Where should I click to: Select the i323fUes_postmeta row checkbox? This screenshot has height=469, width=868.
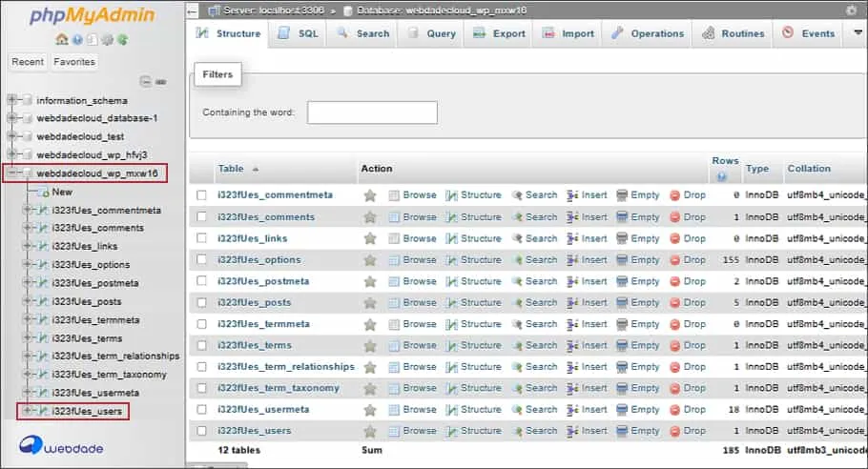click(201, 281)
